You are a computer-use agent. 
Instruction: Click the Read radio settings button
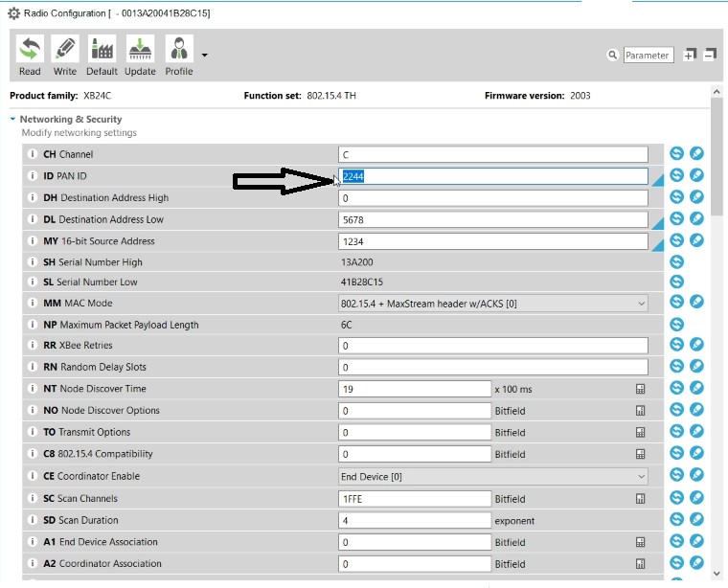click(x=30, y=55)
